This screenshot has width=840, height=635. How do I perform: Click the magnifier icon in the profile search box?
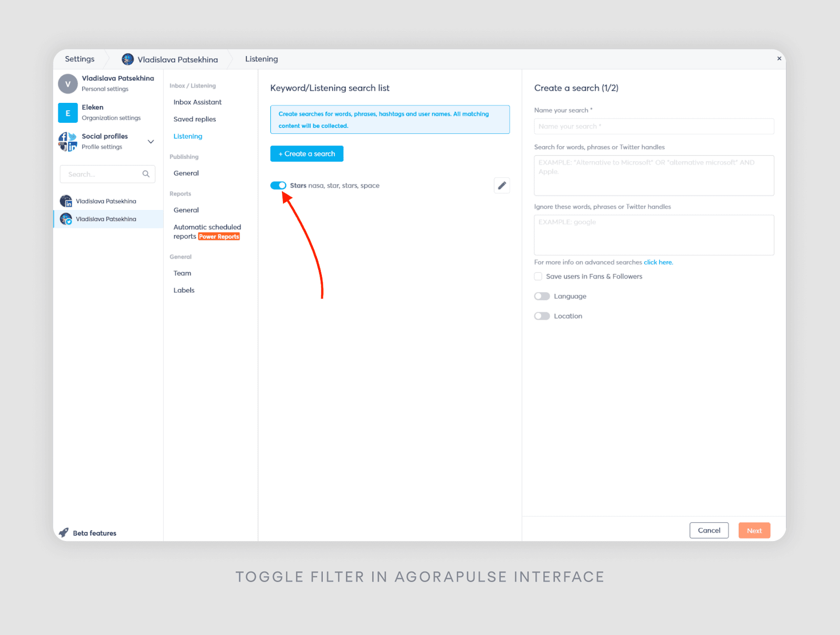(x=146, y=174)
